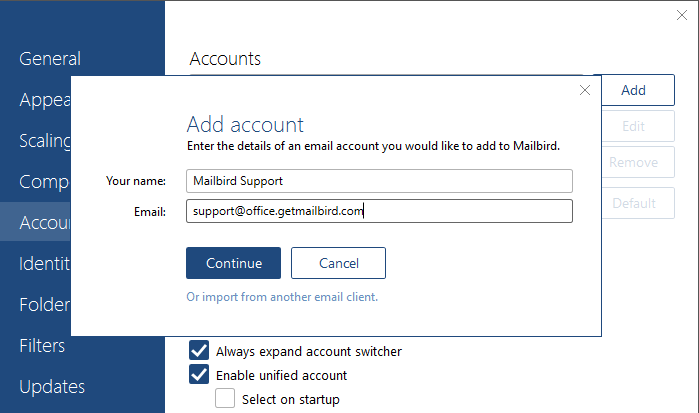Click the Add account dialog heading
This screenshot has height=413, width=699.
245,124
